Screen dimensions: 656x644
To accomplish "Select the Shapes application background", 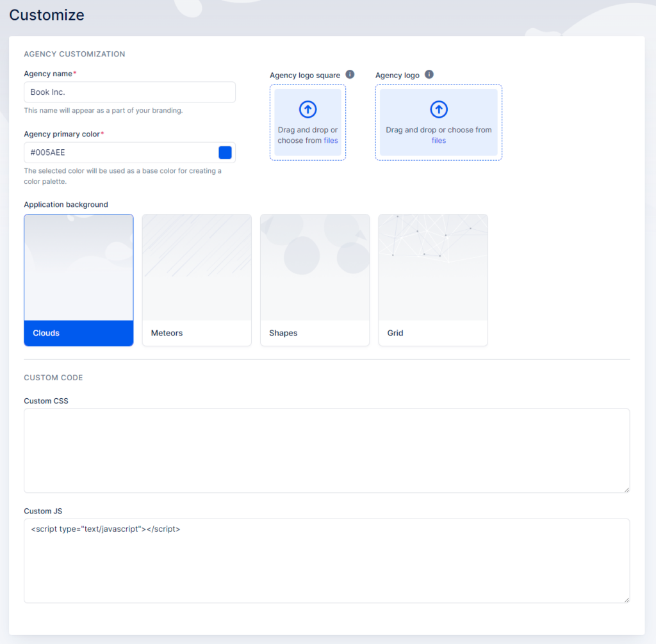I will (x=315, y=333).
